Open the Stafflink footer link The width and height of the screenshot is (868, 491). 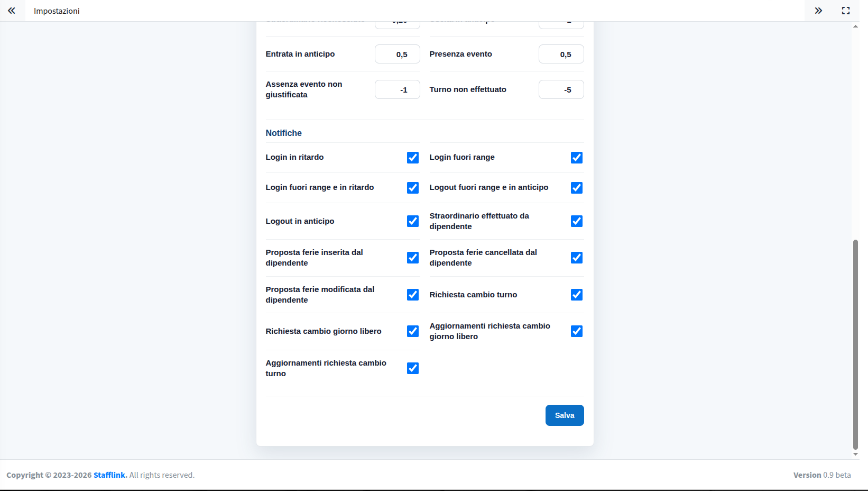tap(110, 475)
